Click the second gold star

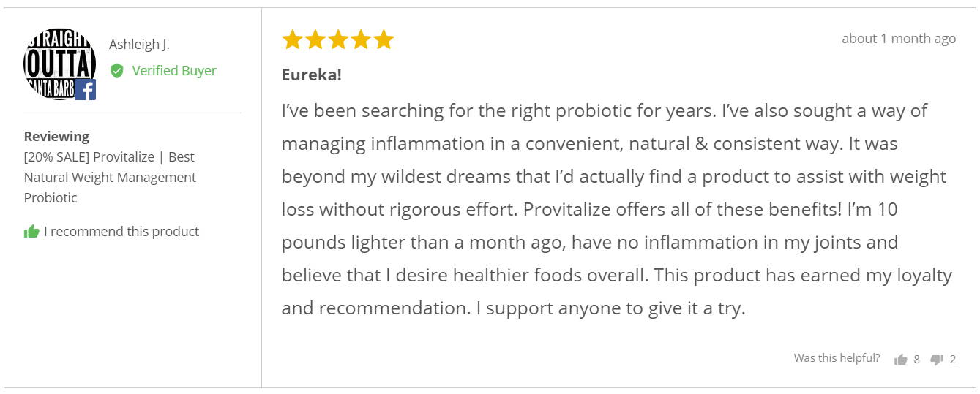(315, 39)
